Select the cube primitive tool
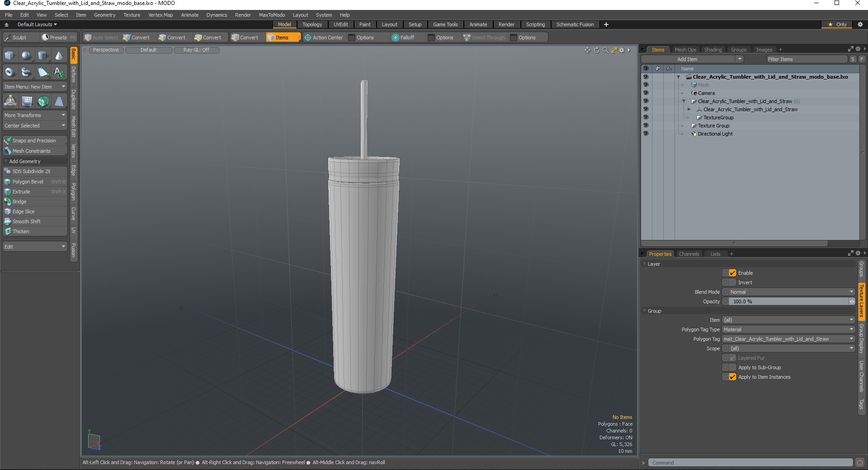 pos(9,56)
